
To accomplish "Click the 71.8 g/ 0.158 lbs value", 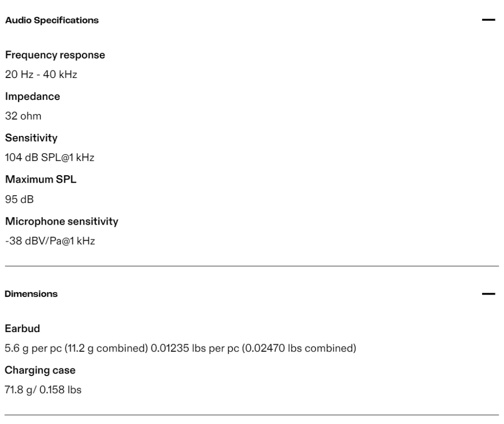I will point(43,389).
